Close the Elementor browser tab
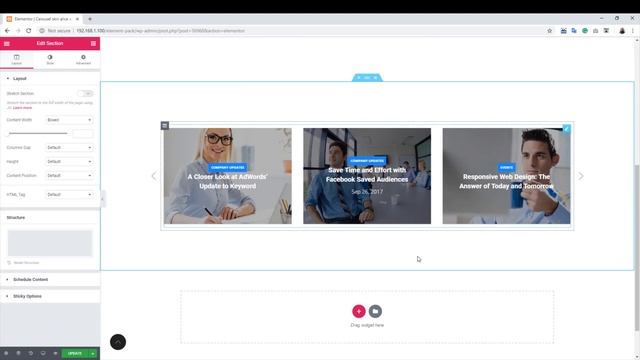640x360 pixels. point(77,19)
